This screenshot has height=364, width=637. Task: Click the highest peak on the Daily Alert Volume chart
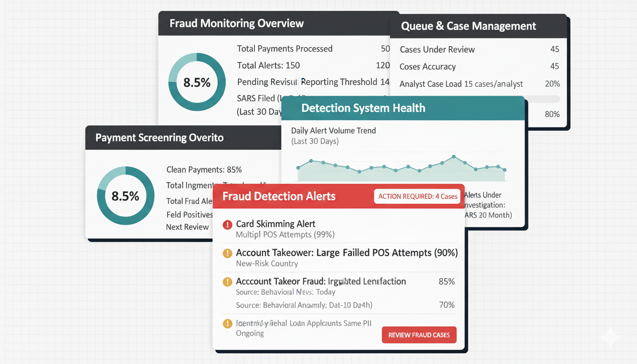(454, 156)
